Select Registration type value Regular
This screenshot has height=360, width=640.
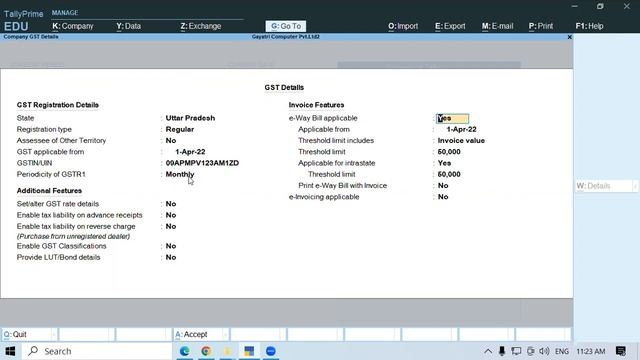point(180,129)
